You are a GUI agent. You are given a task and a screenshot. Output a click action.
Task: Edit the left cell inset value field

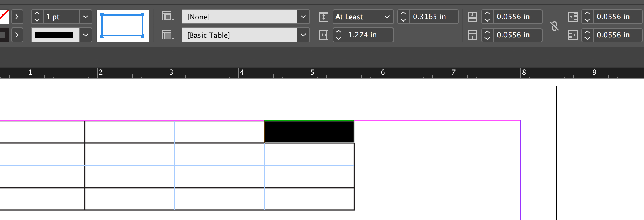[618, 17]
